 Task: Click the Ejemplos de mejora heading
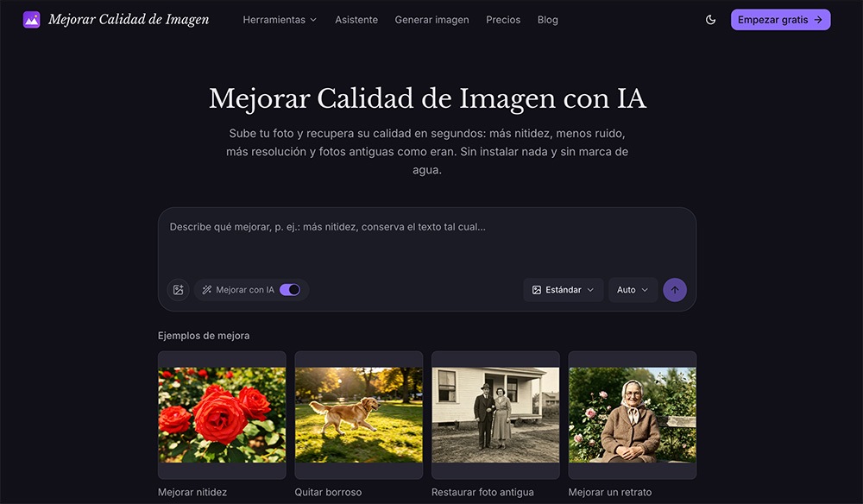tap(204, 336)
